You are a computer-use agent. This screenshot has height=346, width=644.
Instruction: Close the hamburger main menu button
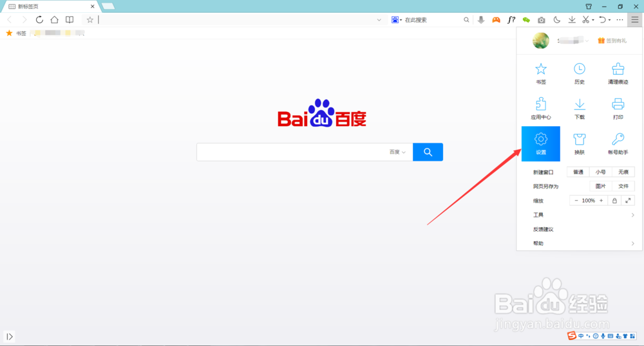tap(635, 20)
